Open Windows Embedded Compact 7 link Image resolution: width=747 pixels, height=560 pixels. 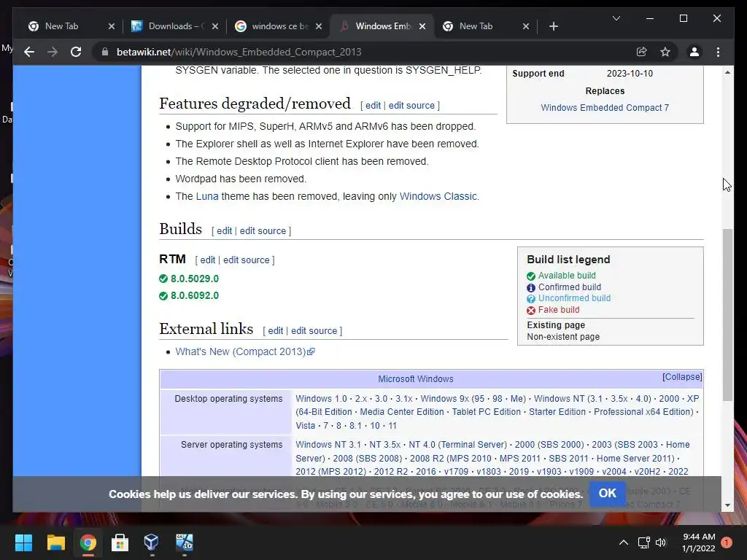pos(605,108)
